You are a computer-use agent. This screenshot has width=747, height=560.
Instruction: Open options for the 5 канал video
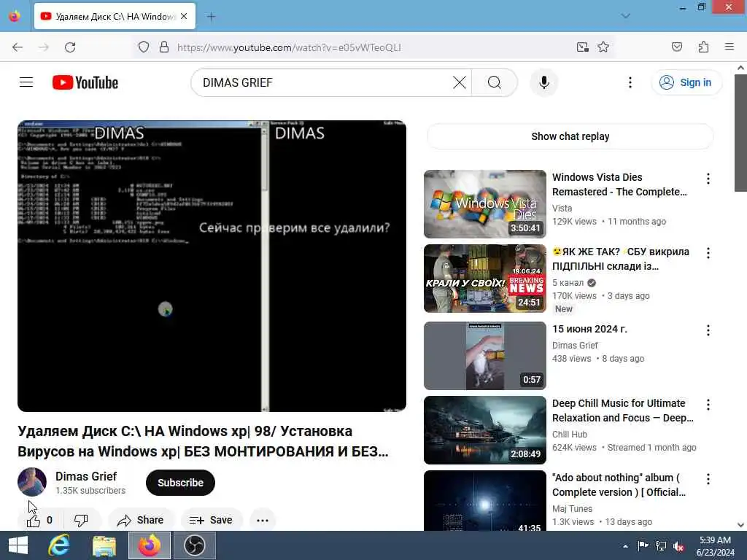[x=708, y=253]
